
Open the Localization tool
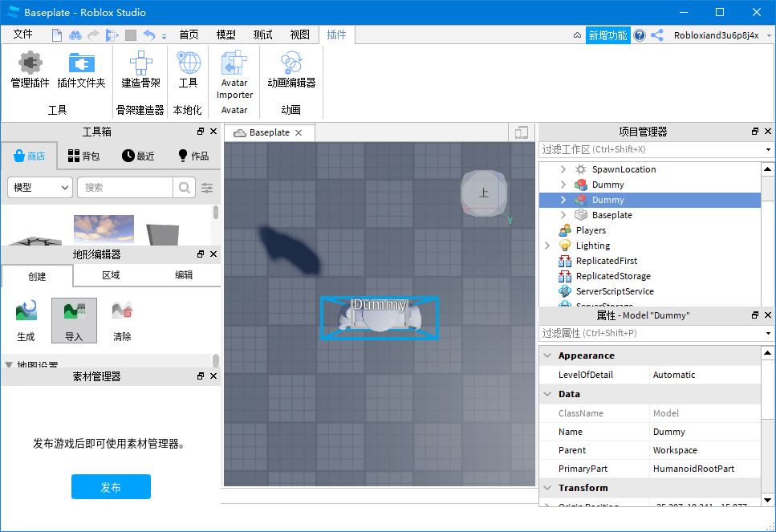pyautogui.click(x=189, y=71)
